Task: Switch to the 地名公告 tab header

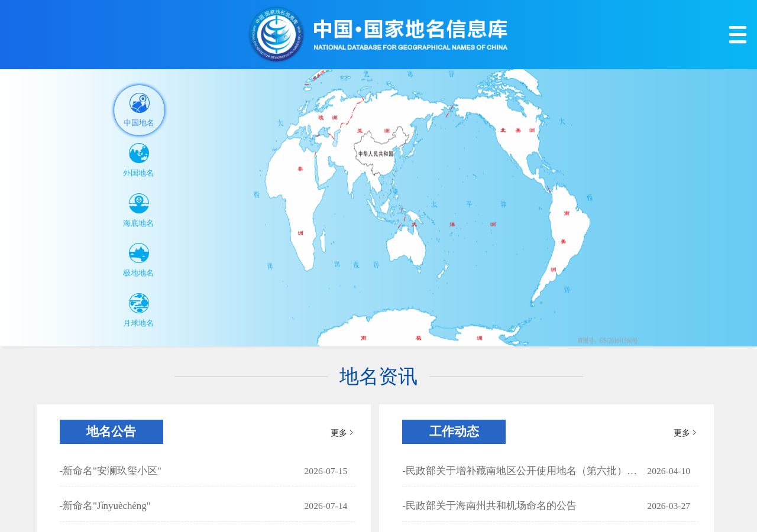Action: (111, 432)
